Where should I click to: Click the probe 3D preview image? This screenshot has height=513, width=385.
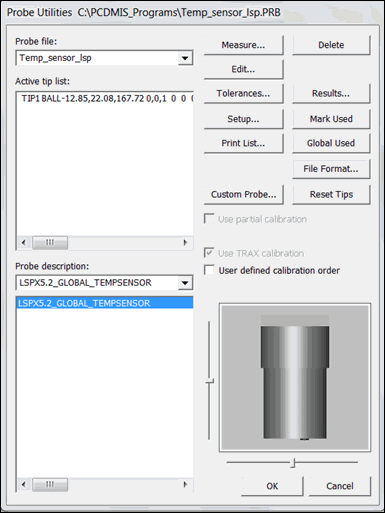(x=295, y=378)
